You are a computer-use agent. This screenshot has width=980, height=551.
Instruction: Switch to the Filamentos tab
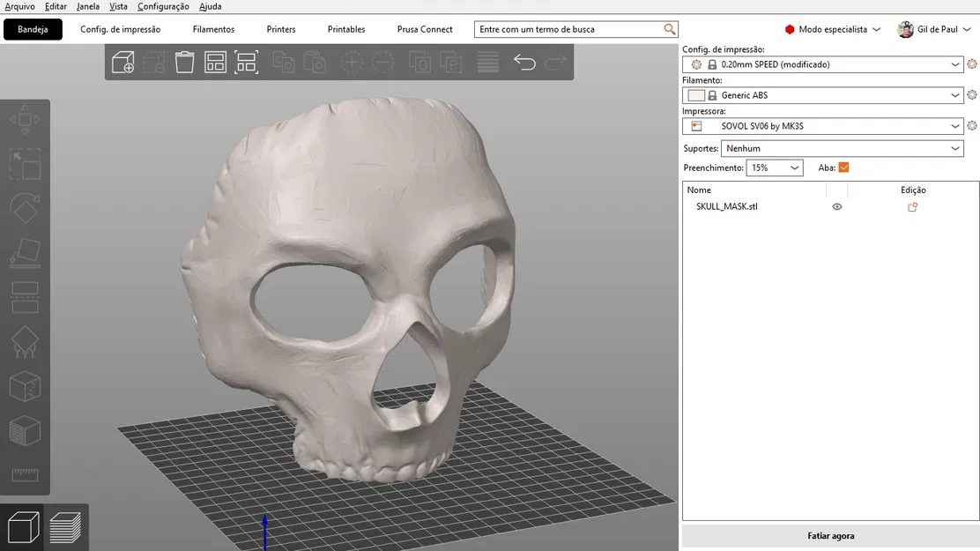(x=213, y=29)
